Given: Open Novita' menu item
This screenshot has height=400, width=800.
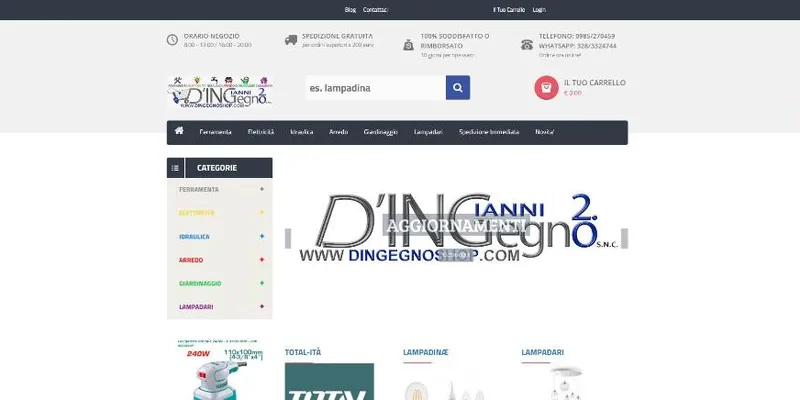Looking at the screenshot, I should coord(544,132).
